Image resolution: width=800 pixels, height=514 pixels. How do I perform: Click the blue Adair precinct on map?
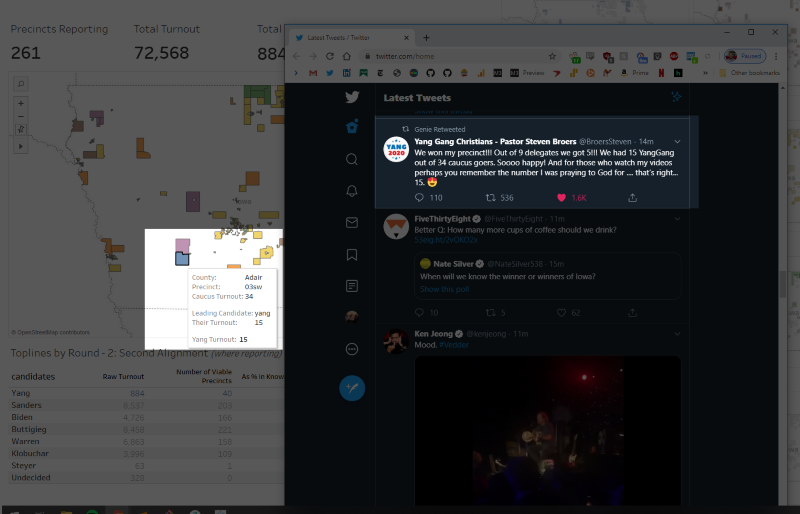(x=182, y=259)
